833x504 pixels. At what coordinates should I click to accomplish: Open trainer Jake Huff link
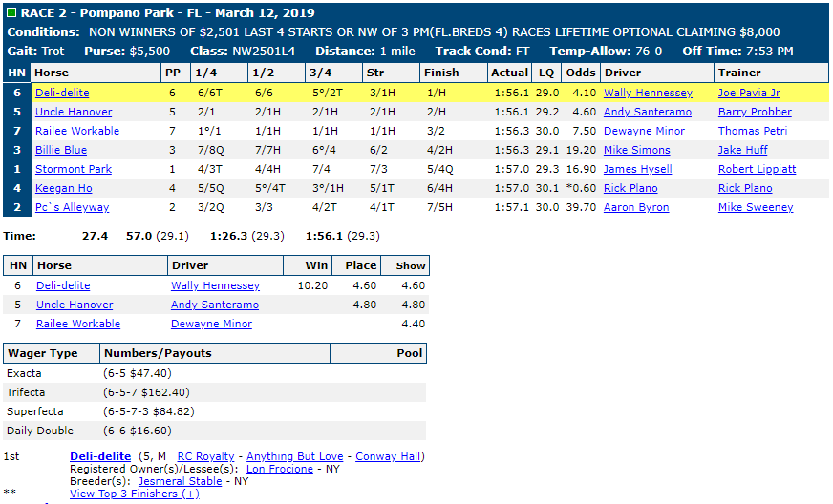pyautogui.click(x=742, y=150)
